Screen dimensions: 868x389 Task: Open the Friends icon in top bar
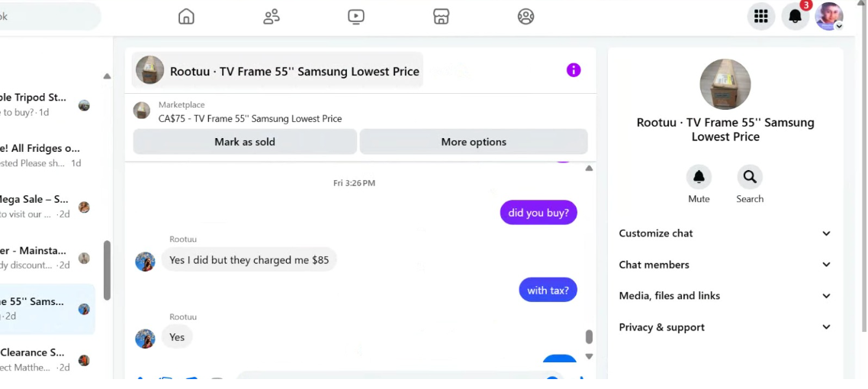point(272,17)
